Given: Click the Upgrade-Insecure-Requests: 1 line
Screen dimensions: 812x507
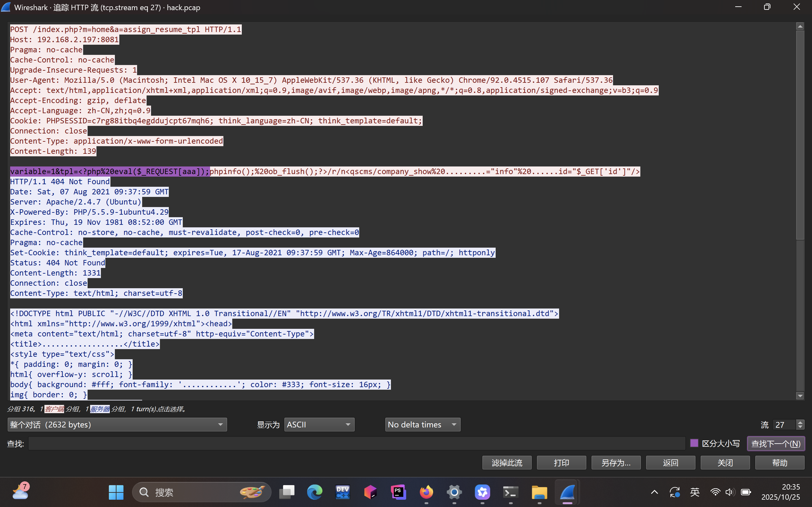Looking at the screenshot, I should tap(74, 70).
